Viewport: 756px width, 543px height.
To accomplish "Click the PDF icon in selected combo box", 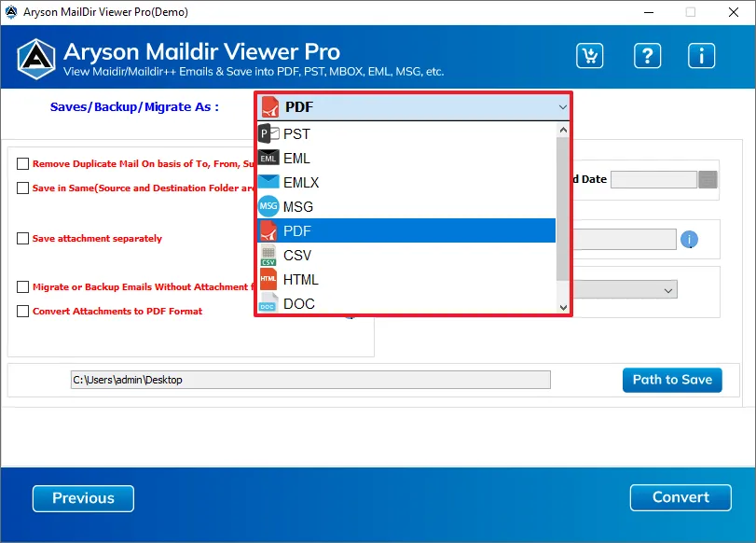I will [270, 106].
